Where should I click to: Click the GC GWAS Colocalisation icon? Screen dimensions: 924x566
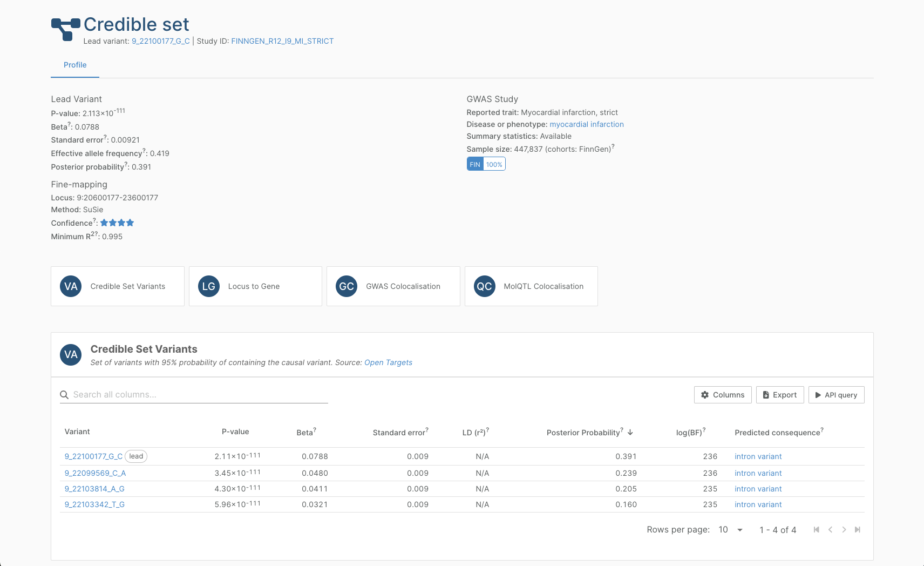(346, 286)
